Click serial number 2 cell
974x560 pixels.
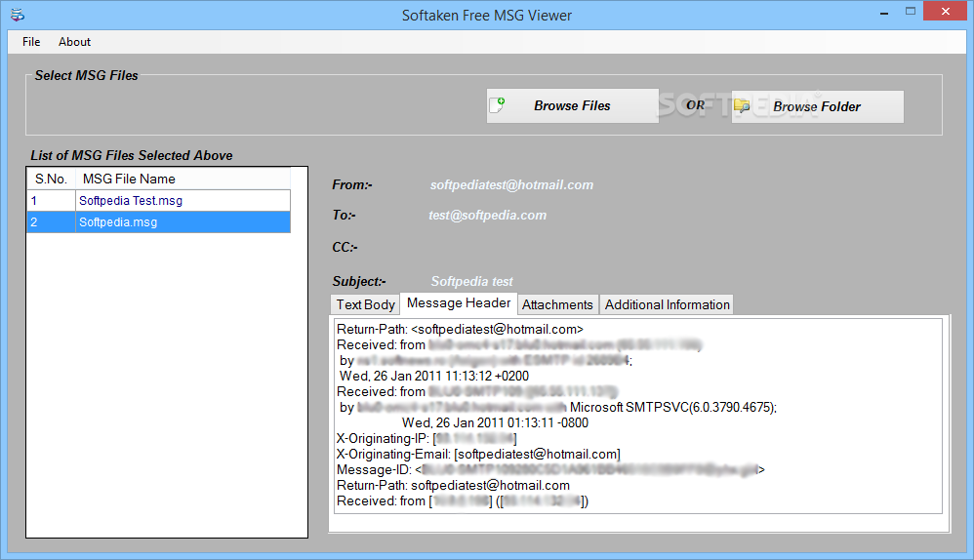(51, 222)
